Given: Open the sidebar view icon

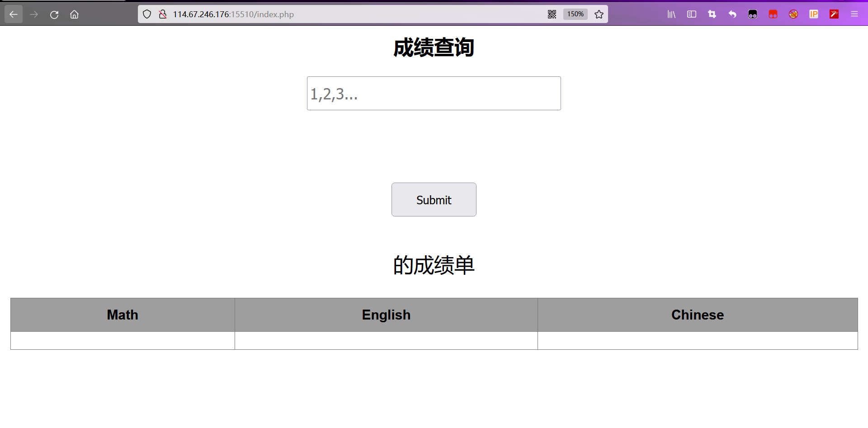Looking at the screenshot, I should [x=691, y=14].
